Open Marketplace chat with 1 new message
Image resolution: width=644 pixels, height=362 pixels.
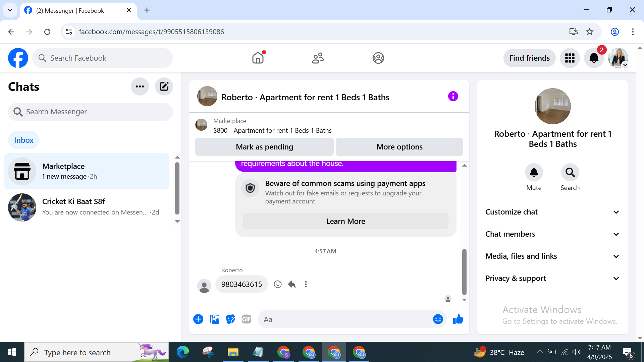click(x=87, y=171)
